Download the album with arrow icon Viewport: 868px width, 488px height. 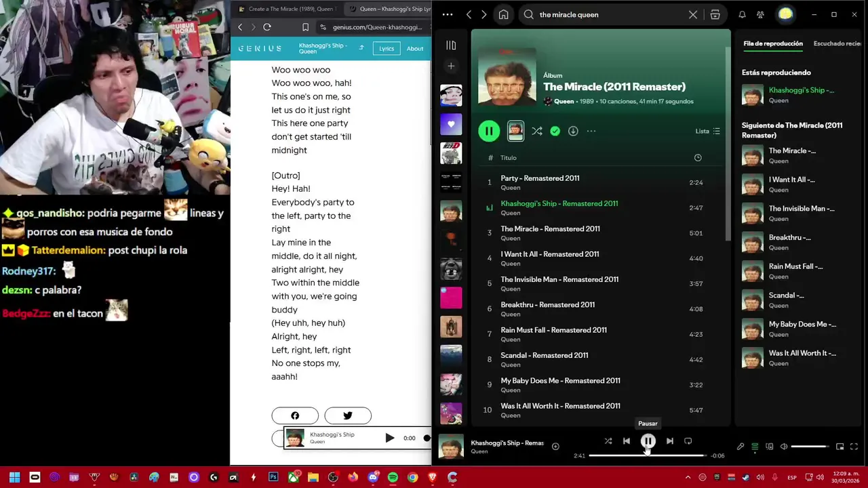[x=573, y=131]
